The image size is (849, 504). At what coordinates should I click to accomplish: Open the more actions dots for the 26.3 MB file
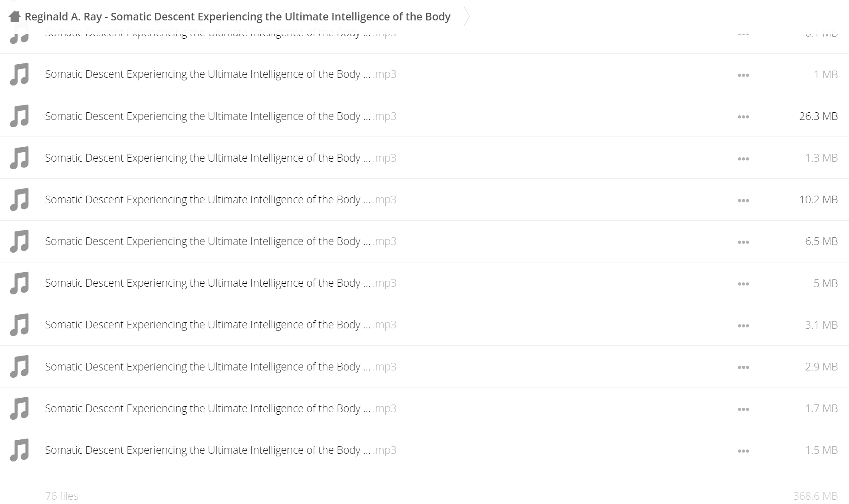point(743,117)
